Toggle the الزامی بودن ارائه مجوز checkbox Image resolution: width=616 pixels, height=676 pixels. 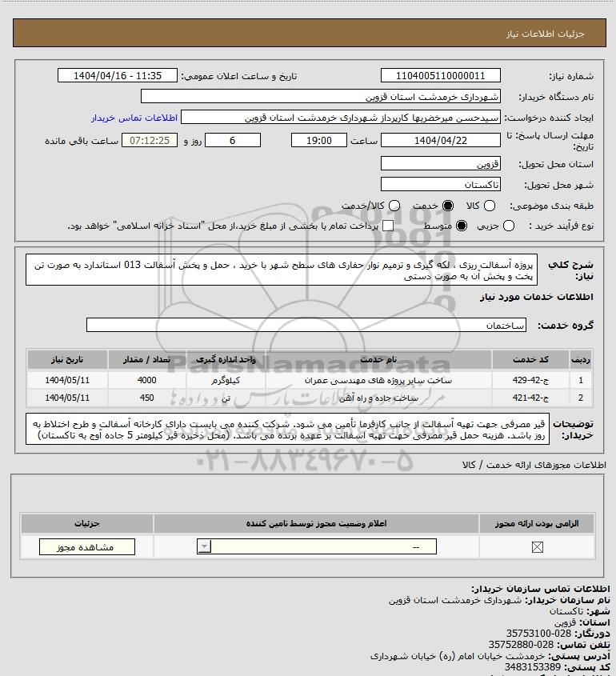pyautogui.click(x=537, y=547)
